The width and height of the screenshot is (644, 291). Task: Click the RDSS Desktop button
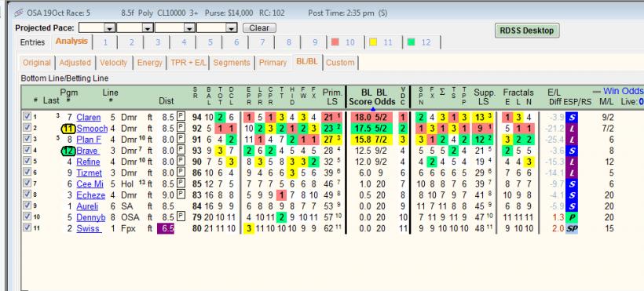(x=527, y=31)
